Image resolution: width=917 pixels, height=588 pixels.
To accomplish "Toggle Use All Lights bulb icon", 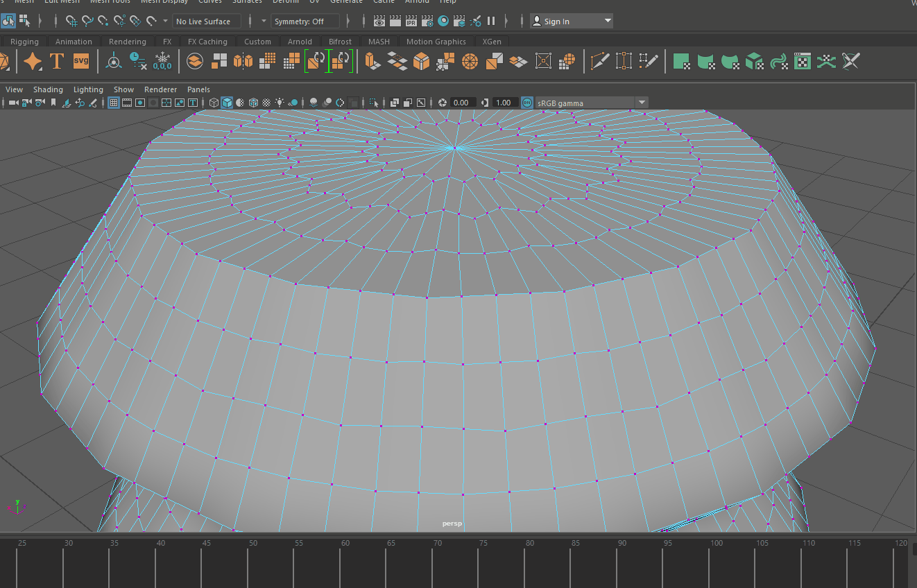I will (280, 103).
